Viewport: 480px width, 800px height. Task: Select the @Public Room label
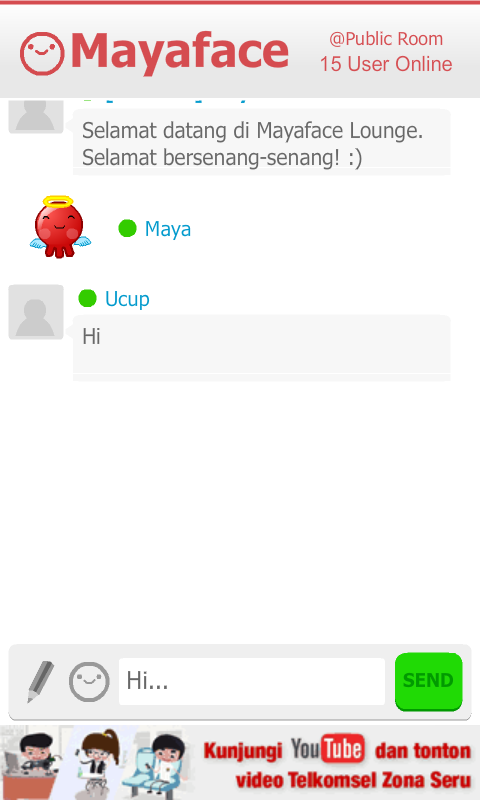pos(386,39)
